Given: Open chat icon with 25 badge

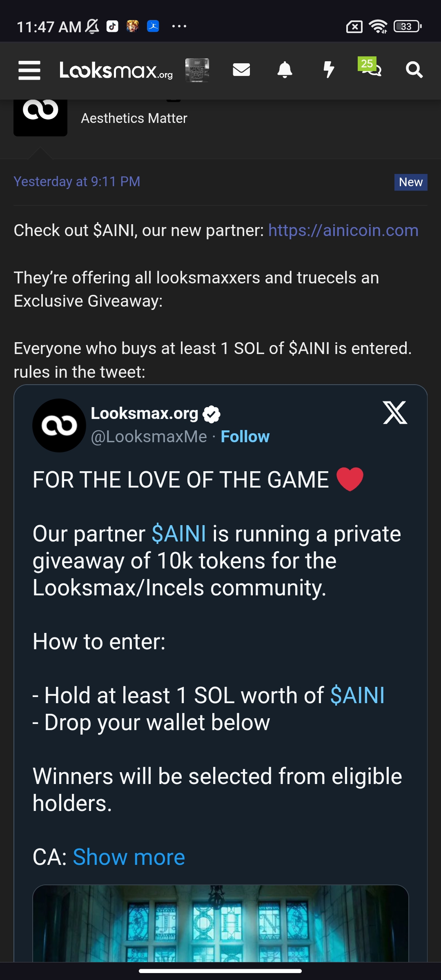Looking at the screenshot, I should pyautogui.click(x=371, y=69).
